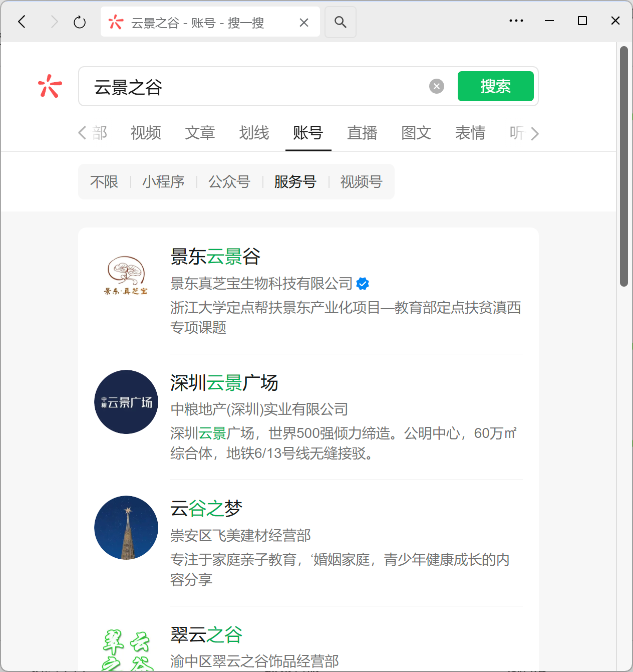Show earlier category tabs with left chevron
Screen dimensions: 633x672
coord(83,133)
